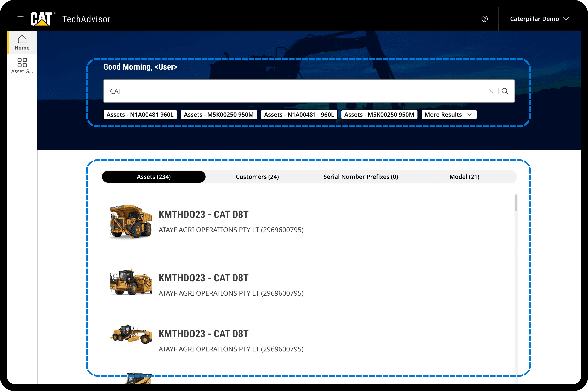The image size is (588, 391).
Task: Run search using the magnifier icon
Action: pyautogui.click(x=505, y=91)
